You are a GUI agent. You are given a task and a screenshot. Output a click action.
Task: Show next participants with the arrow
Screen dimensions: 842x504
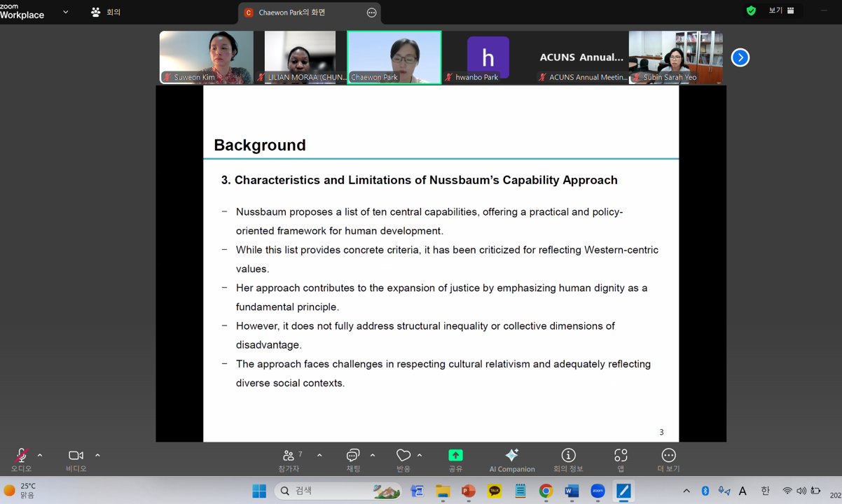[x=740, y=57]
